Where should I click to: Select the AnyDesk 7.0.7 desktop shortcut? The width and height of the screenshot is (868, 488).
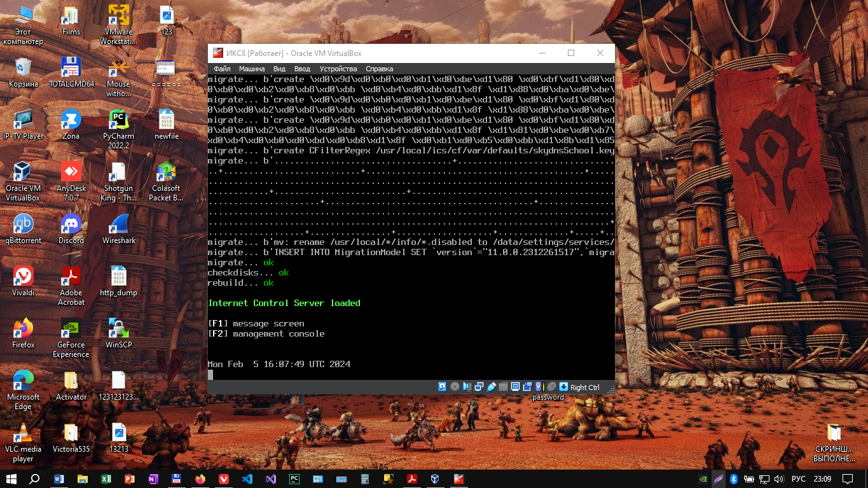coord(71,182)
